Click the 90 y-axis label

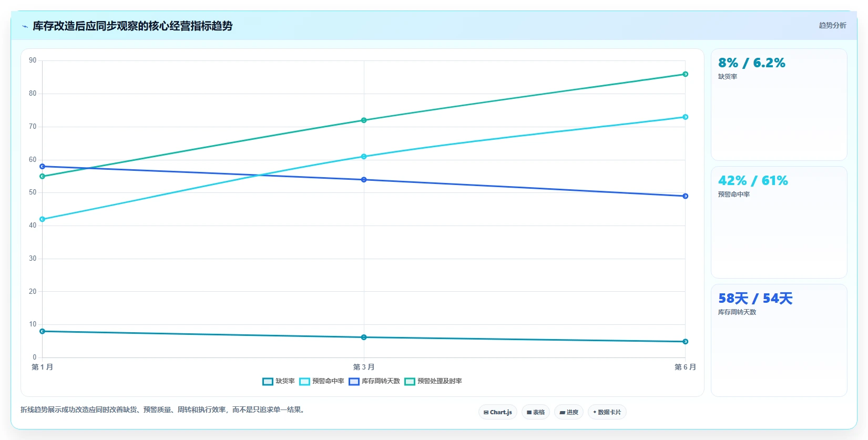(x=33, y=60)
